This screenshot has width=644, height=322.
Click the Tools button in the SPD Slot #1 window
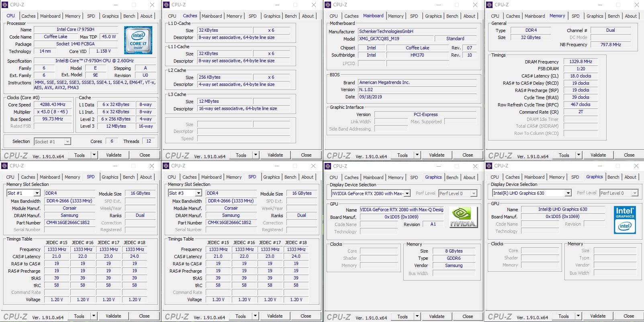(79, 316)
